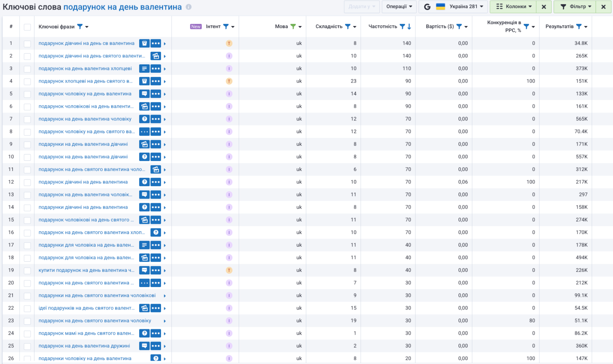Click the Ukraine flag icon
This screenshot has height=364, width=613.
(441, 6)
